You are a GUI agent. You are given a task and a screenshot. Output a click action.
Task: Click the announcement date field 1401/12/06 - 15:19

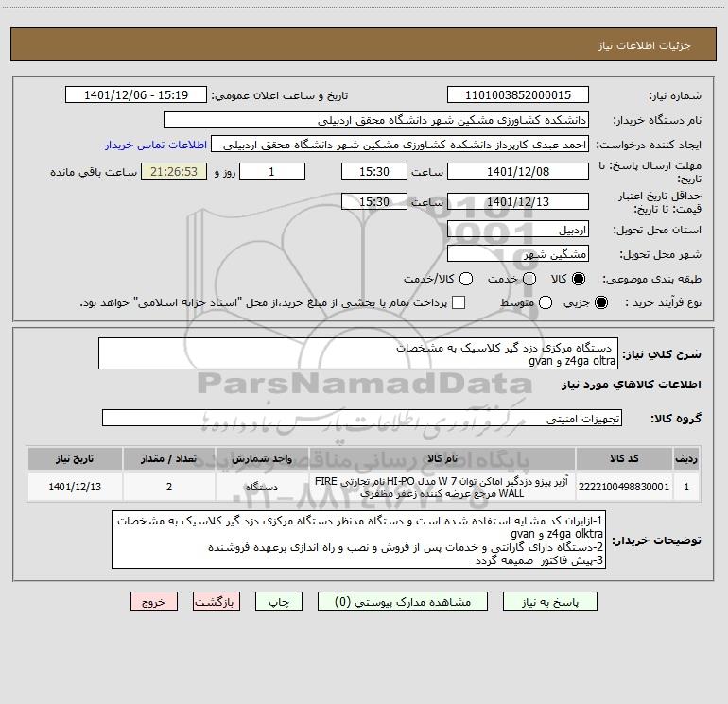(136, 95)
